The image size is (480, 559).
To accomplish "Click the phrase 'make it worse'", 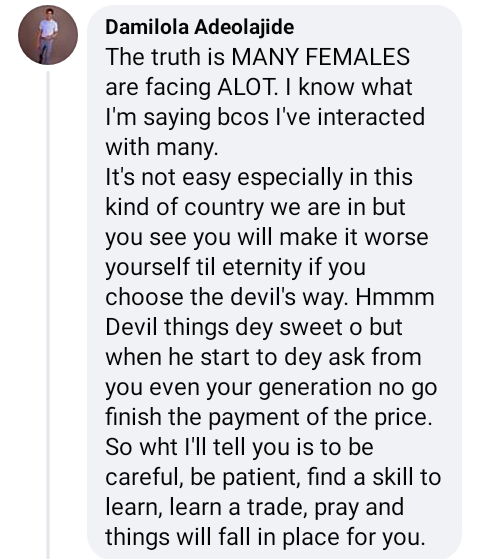I will pos(354,237).
